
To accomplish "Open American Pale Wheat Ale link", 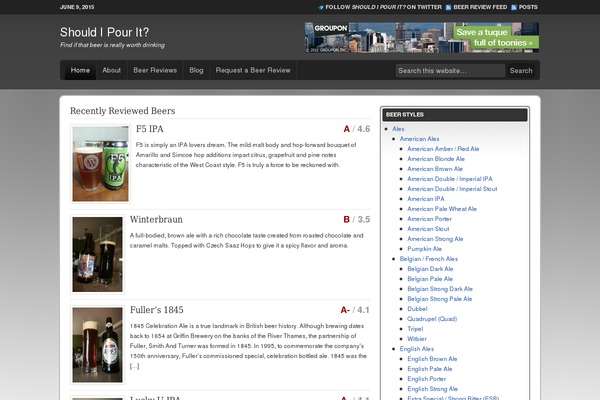I will tap(442, 209).
